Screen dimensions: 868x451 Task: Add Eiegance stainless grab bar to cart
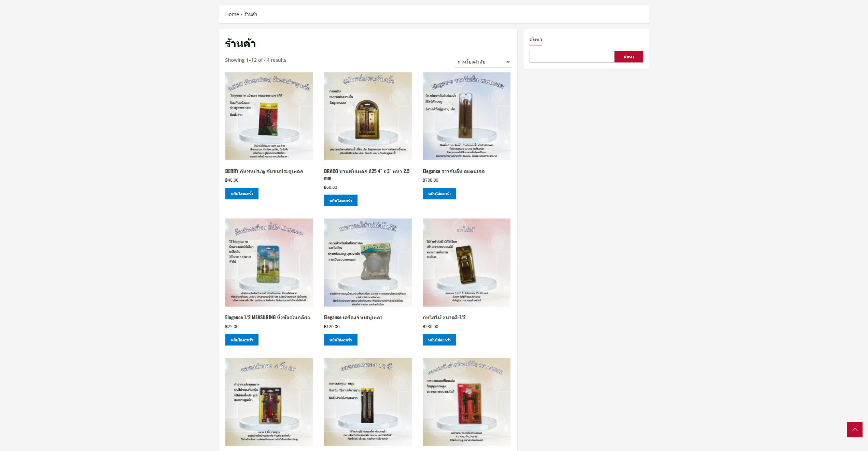pos(439,194)
